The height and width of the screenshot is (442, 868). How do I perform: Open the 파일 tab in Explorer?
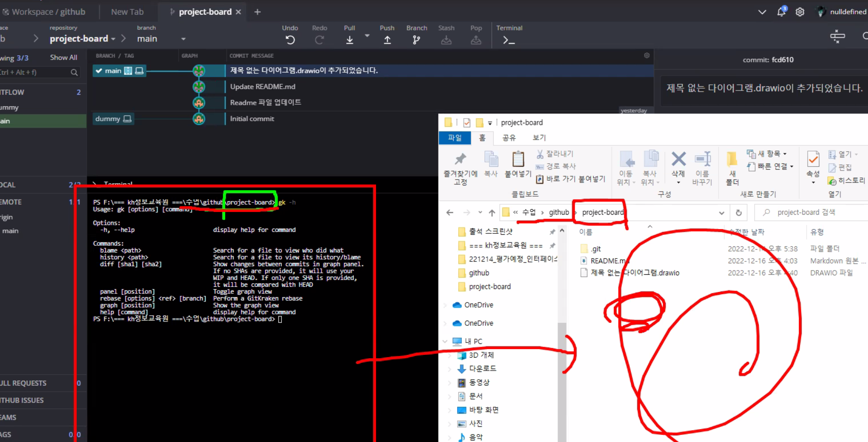click(455, 138)
